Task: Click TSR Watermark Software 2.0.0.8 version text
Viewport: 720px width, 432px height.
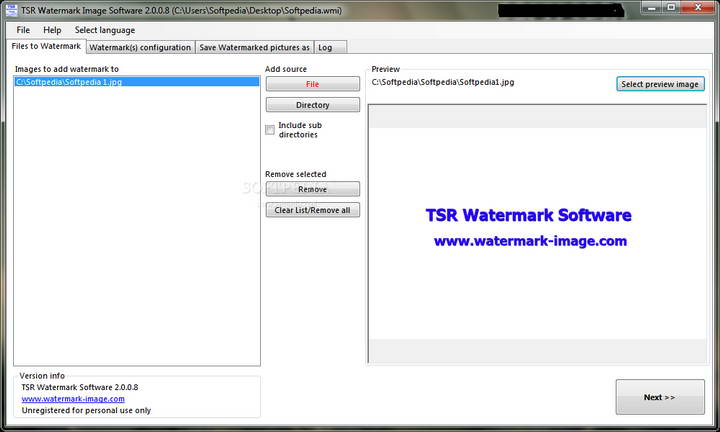Action: [x=80, y=387]
